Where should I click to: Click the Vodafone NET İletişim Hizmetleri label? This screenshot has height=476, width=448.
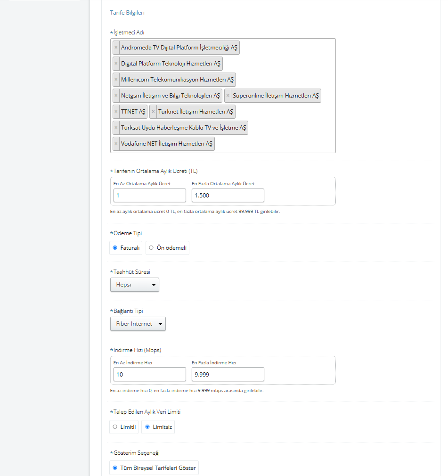click(x=167, y=144)
